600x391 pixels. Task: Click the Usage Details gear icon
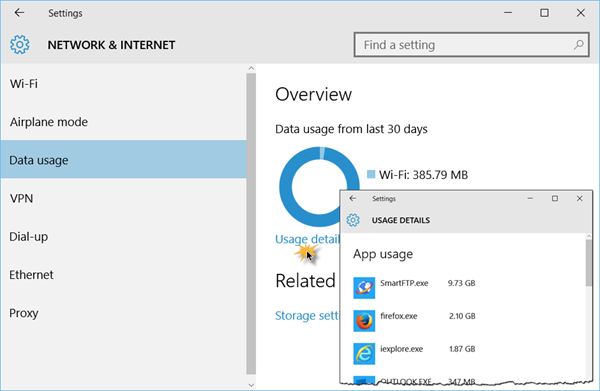[x=353, y=220]
